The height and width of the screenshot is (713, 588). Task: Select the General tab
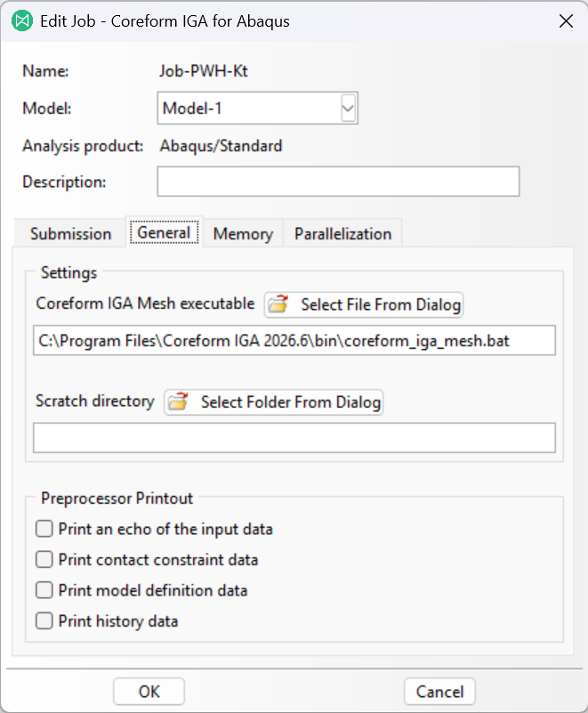(x=164, y=232)
